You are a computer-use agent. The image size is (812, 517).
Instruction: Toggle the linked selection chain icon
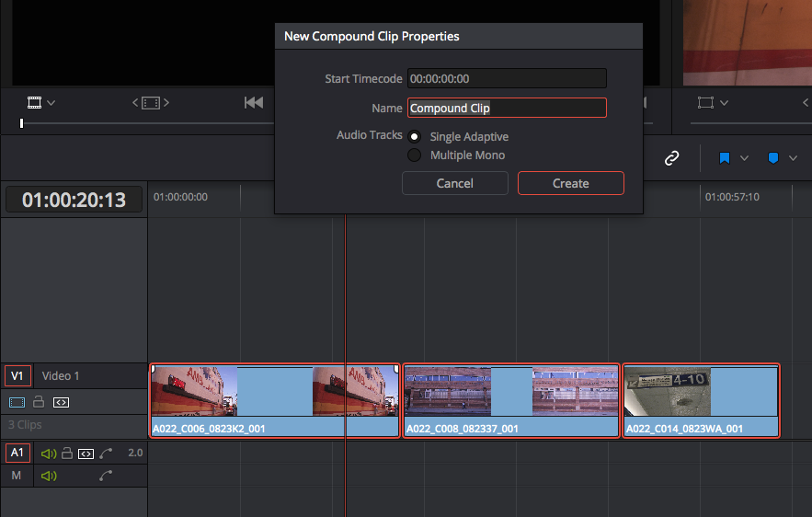[671, 158]
